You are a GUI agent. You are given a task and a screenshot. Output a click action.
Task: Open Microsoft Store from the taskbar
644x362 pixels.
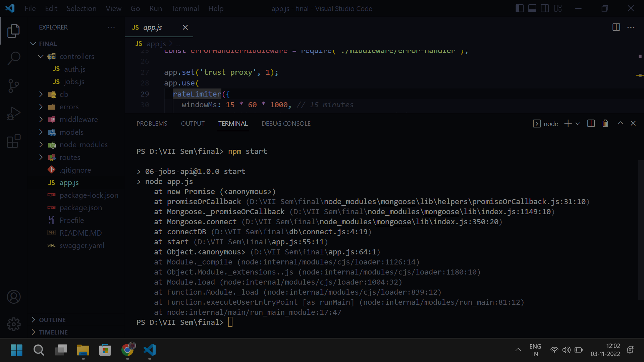105,350
